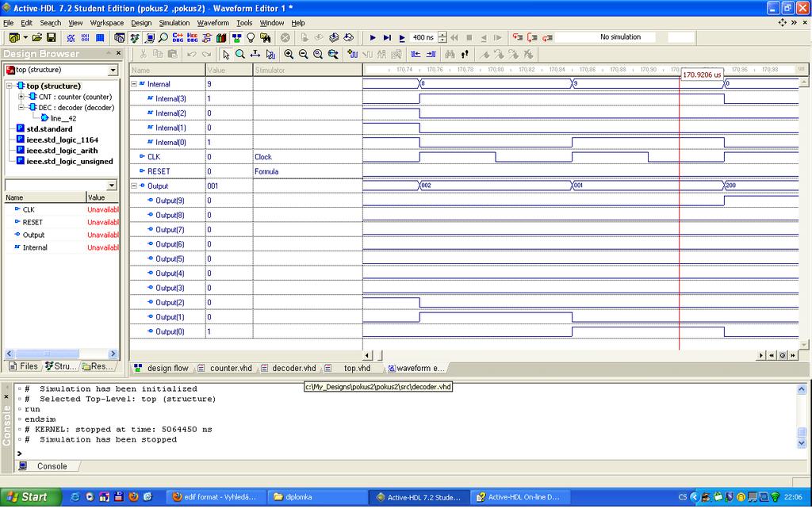
Task: Click the blue bug-shaped toolbar icon
Action: coord(71,37)
